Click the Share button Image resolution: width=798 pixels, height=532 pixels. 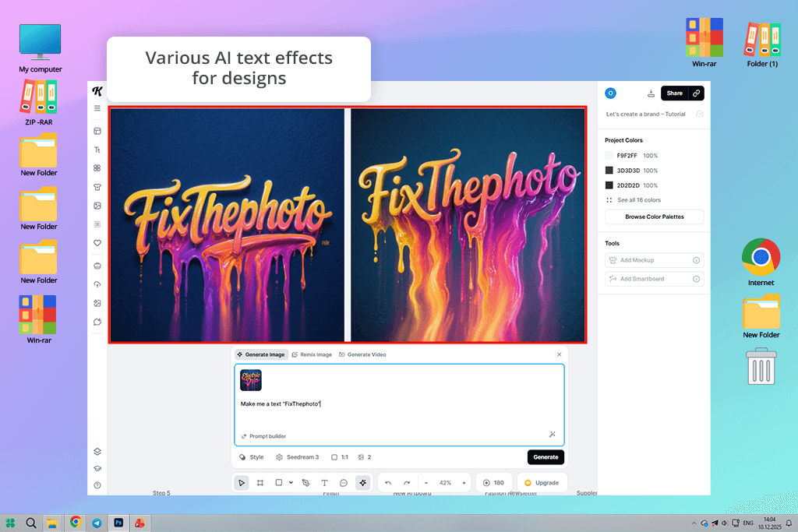674,93
